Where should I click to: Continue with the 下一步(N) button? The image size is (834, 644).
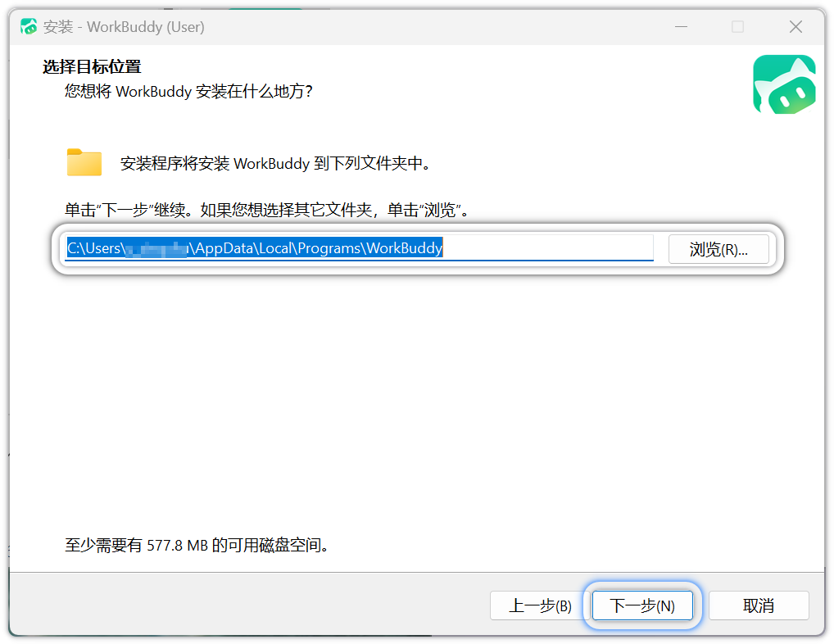click(x=642, y=606)
